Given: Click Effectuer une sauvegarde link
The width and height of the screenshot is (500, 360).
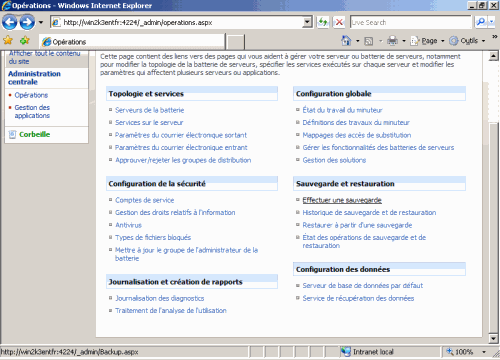Looking at the screenshot, I should tap(342, 200).
